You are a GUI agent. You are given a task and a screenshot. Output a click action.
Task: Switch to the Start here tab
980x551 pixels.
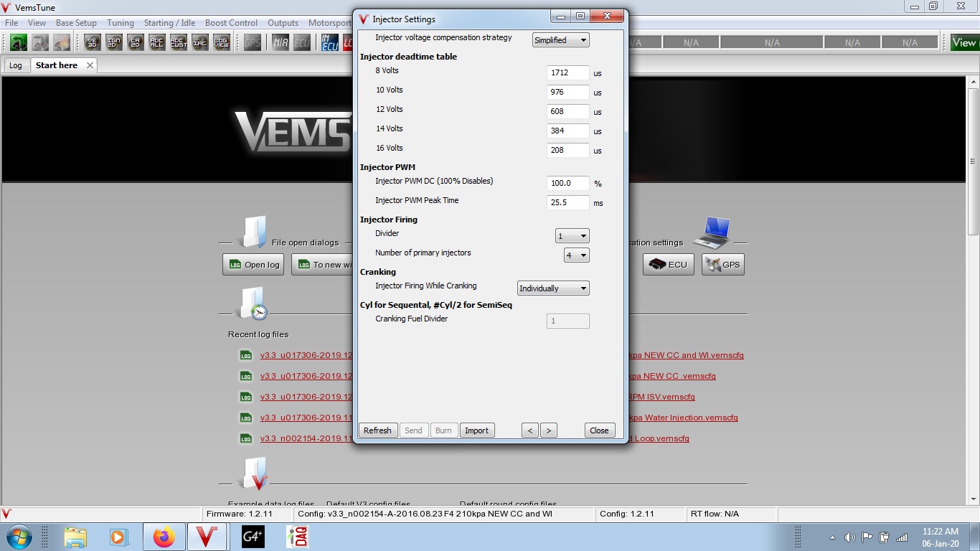[x=56, y=65]
